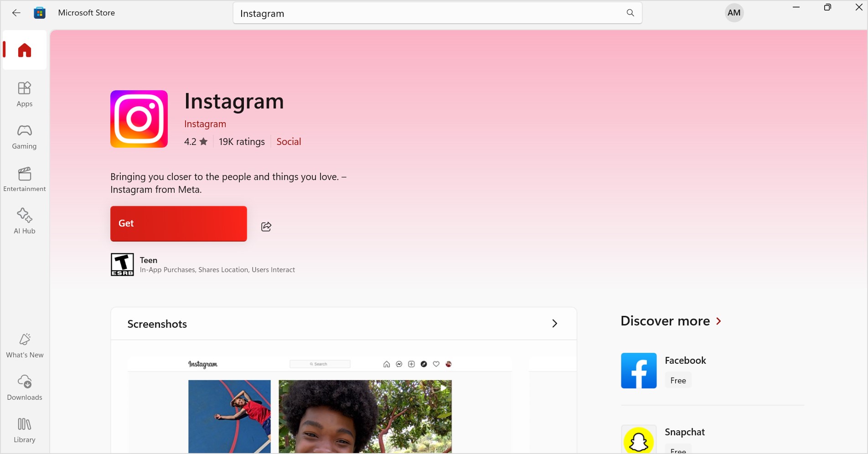Image resolution: width=868 pixels, height=454 pixels.
Task: Open the Facebook app title
Action: pos(685,361)
